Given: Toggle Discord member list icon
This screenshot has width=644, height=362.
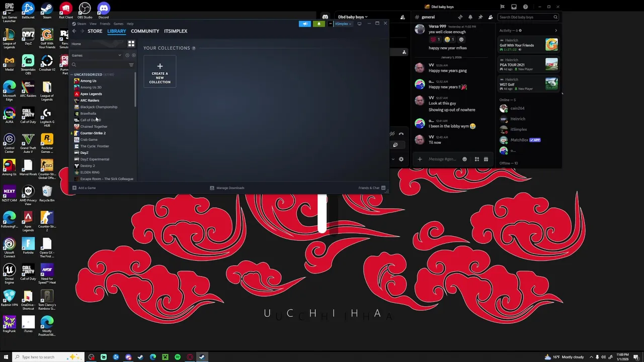Looking at the screenshot, I should [491, 17].
